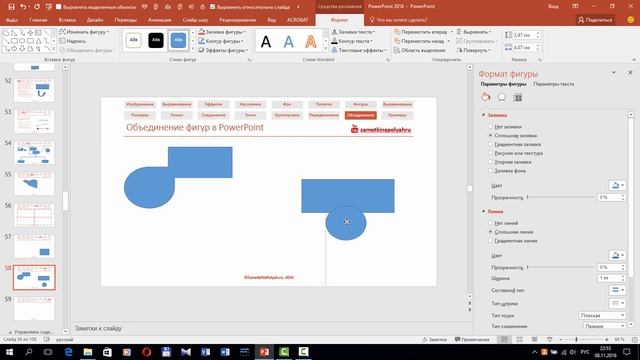Screen dimensions: 640x360
Task: Switch to 'Параметры текста' tab
Action: coord(553,84)
